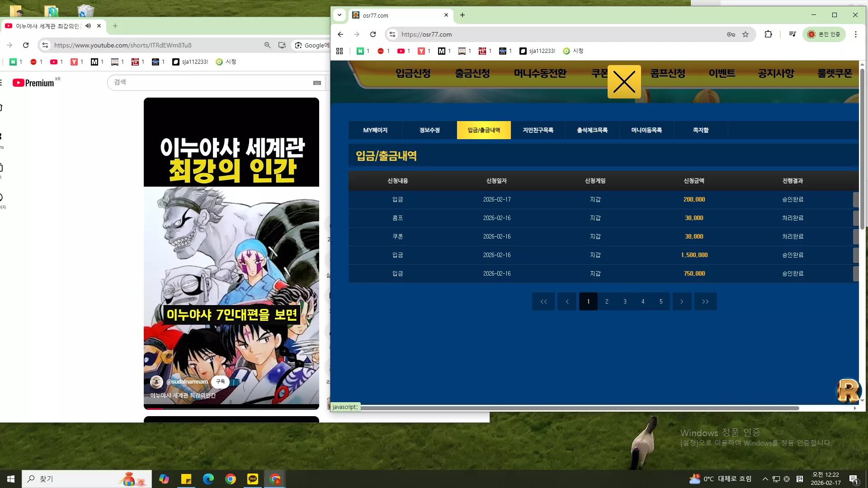Click the 구독 subscribe button
The image size is (868, 488).
[220, 382]
